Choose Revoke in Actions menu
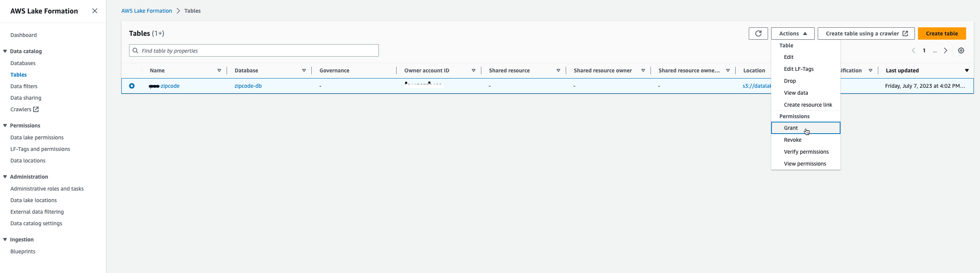The width and height of the screenshot is (980, 273). [x=805, y=140]
